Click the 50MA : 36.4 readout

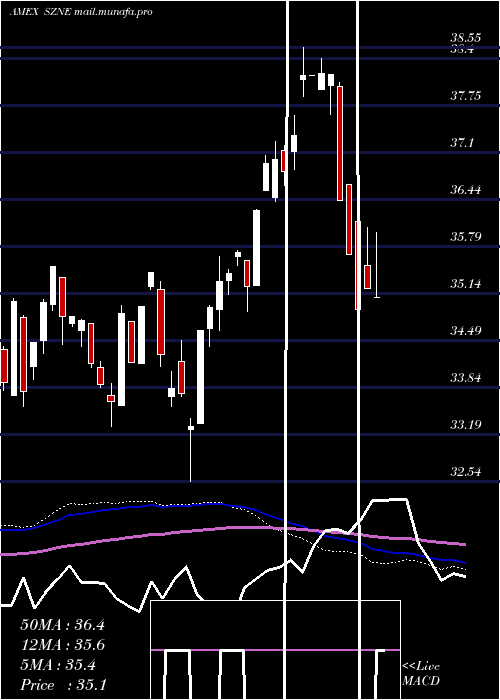pos(62,625)
